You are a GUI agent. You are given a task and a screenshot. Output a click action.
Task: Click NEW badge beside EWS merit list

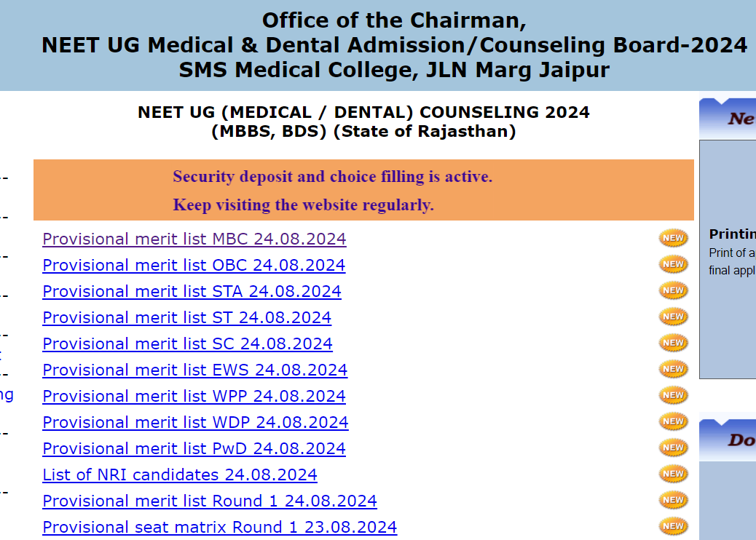674,369
